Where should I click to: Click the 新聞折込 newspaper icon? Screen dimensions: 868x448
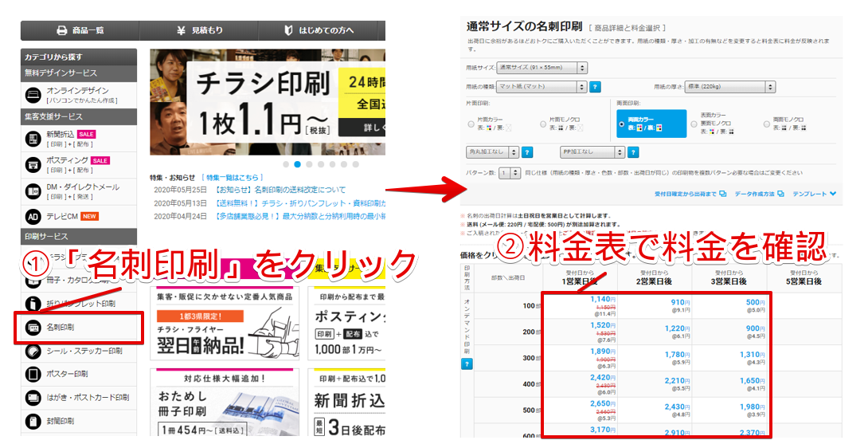click(x=33, y=139)
